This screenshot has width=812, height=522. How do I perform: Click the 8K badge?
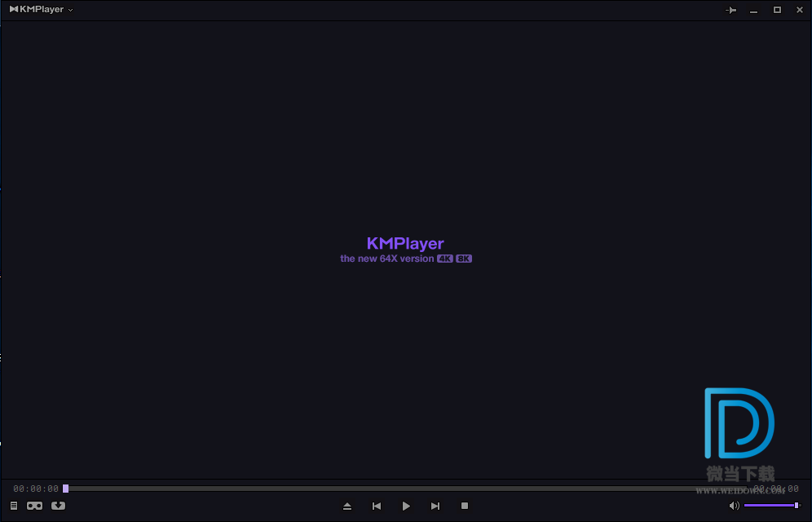[x=464, y=259]
